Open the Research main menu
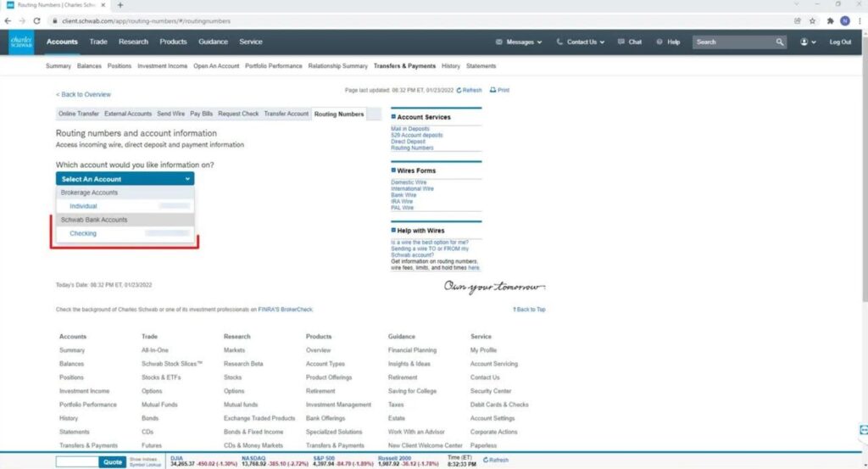The height and width of the screenshot is (469, 868). [x=133, y=42]
